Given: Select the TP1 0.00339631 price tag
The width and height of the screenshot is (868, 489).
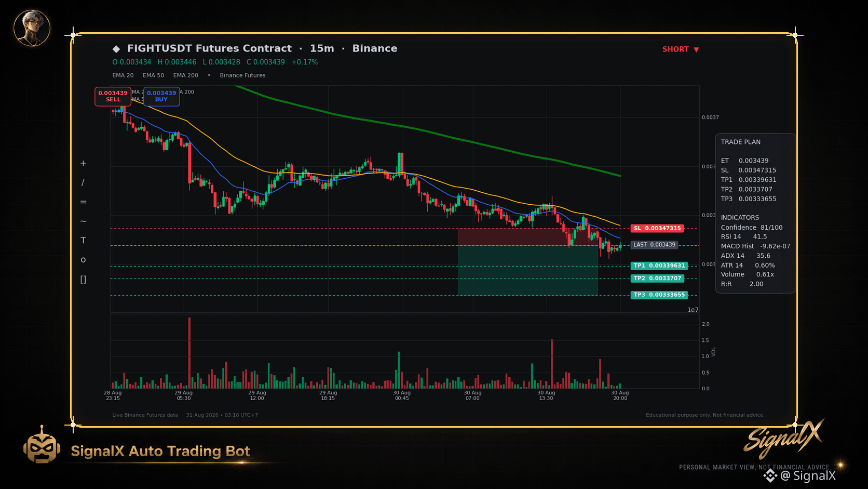Looking at the screenshot, I should [659, 266].
